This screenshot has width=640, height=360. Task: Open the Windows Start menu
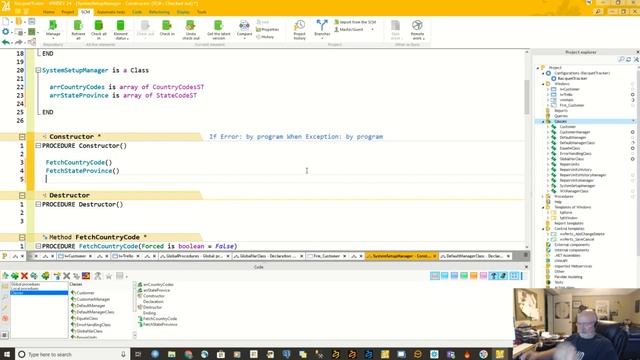click(x=7, y=354)
